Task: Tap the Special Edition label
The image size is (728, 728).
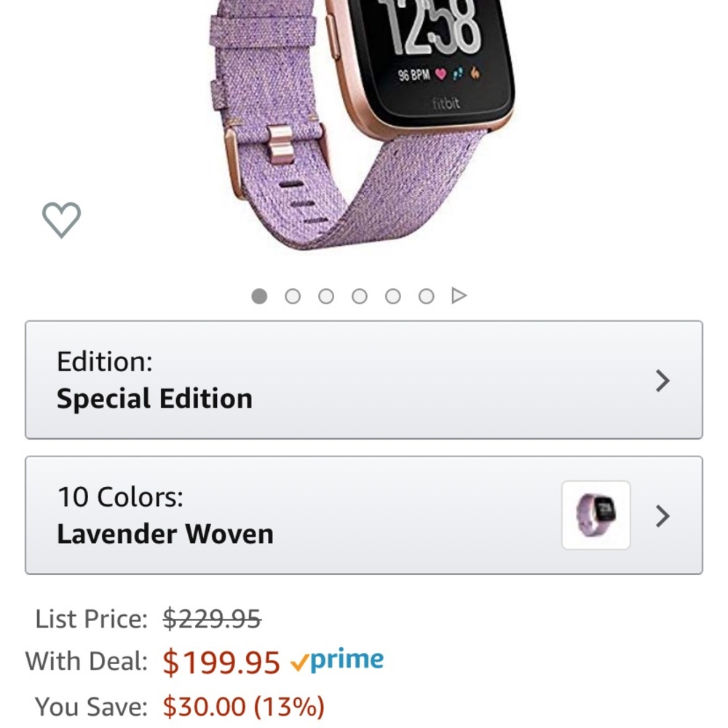Action: pyautogui.click(x=155, y=397)
